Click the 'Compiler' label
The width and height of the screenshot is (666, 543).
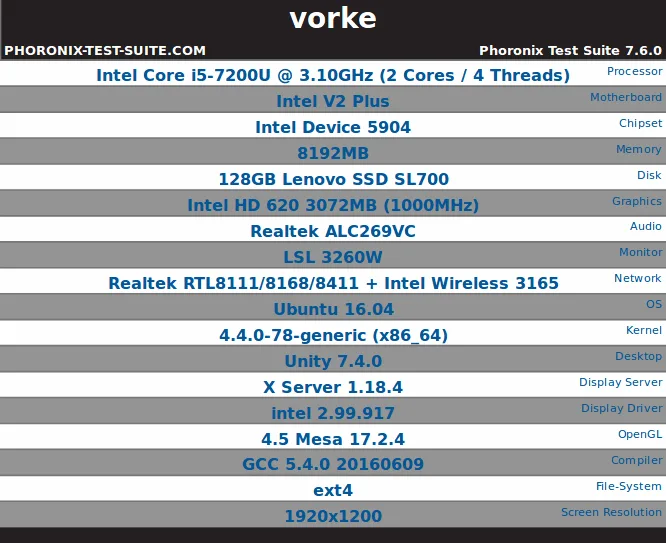click(637, 460)
